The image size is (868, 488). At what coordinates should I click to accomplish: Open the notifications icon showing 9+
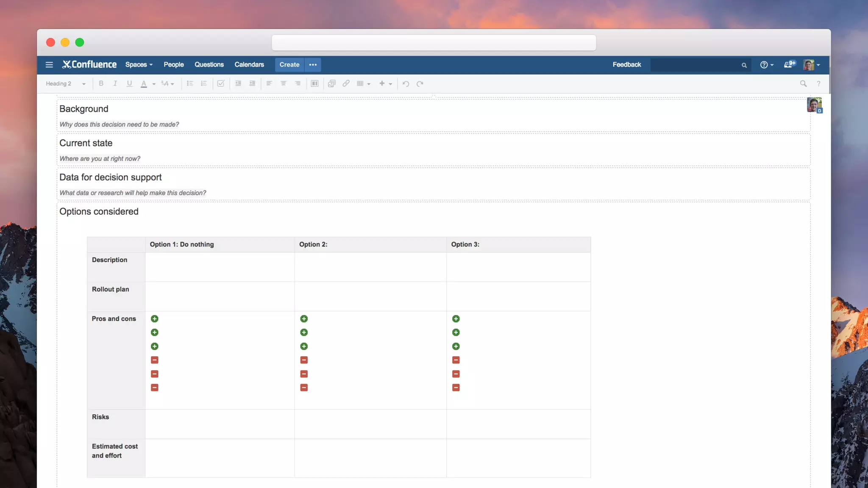coord(789,64)
